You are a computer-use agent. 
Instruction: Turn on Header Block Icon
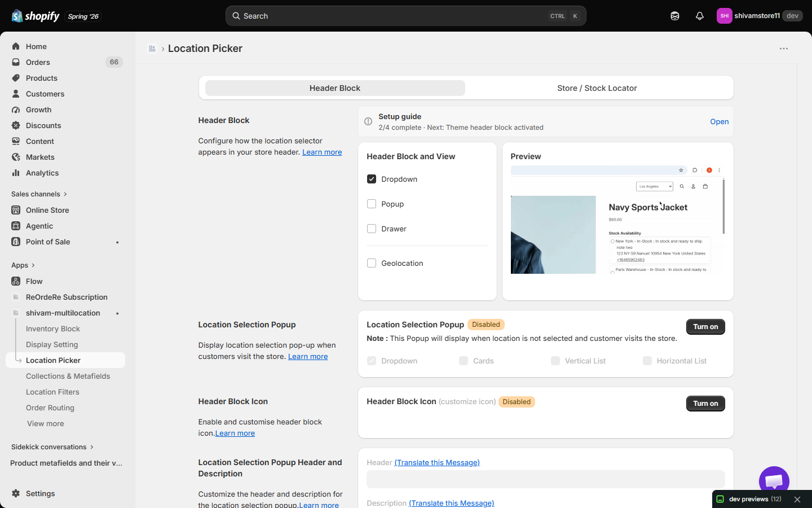[x=705, y=404]
